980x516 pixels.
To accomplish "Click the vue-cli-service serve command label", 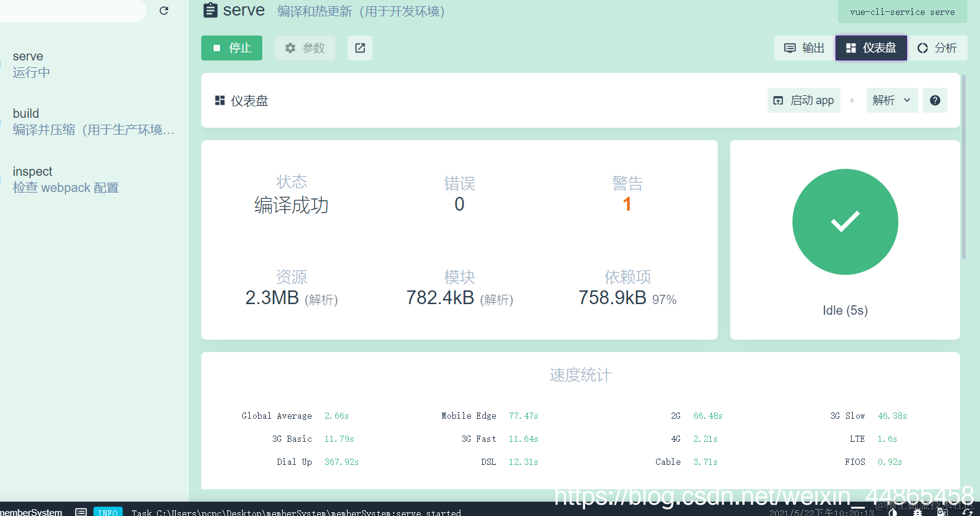I will point(902,11).
